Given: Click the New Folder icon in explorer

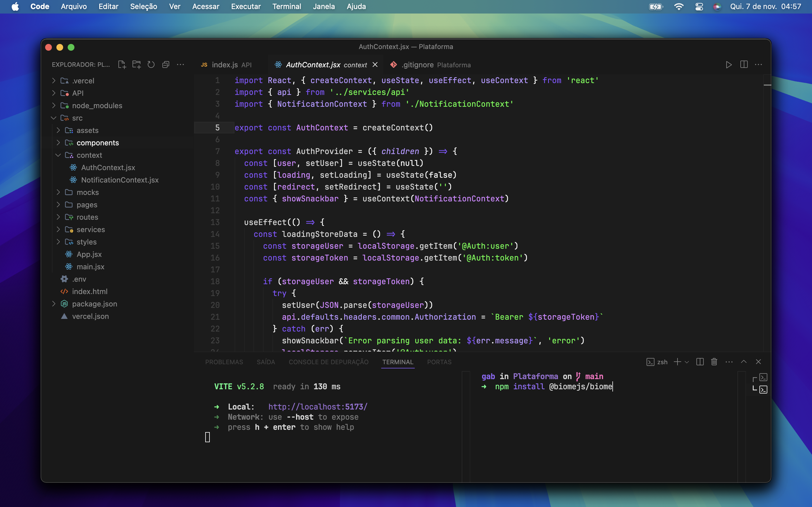Looking at the screenshot, I should pos(136,65).
